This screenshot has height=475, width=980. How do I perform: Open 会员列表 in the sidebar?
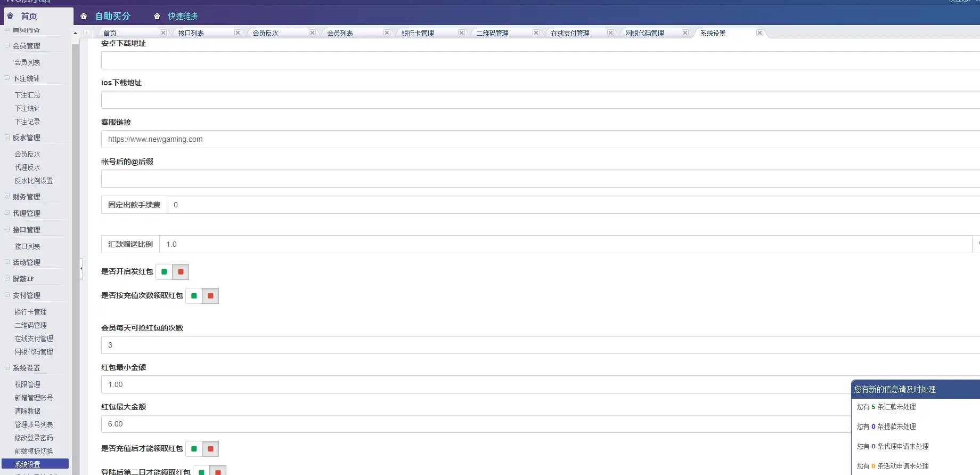28,62
